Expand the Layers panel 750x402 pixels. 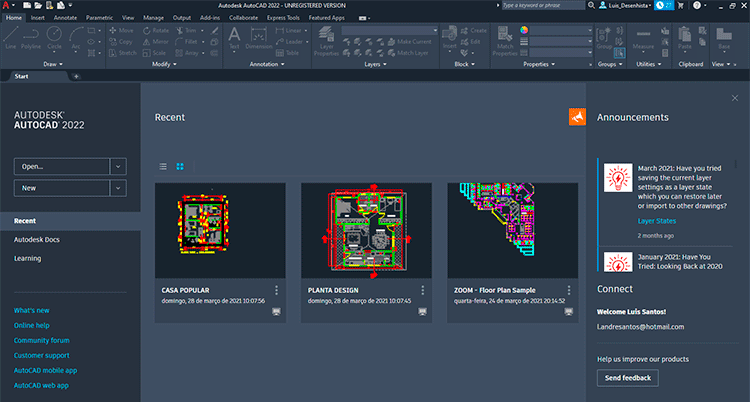375,64
